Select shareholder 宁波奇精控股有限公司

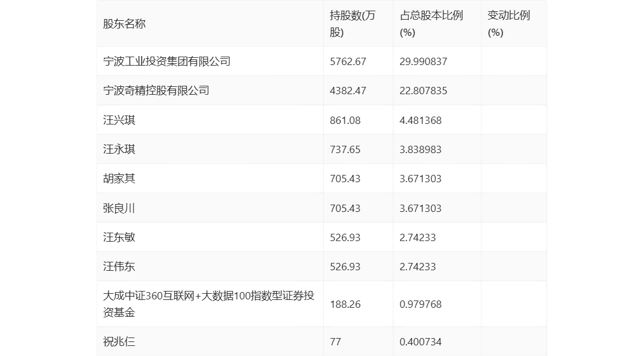click(156, 90)
